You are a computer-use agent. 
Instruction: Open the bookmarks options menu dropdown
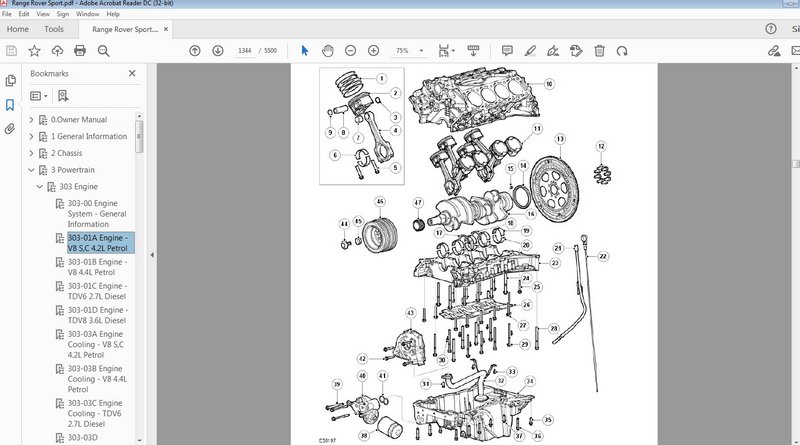[39, 96]
